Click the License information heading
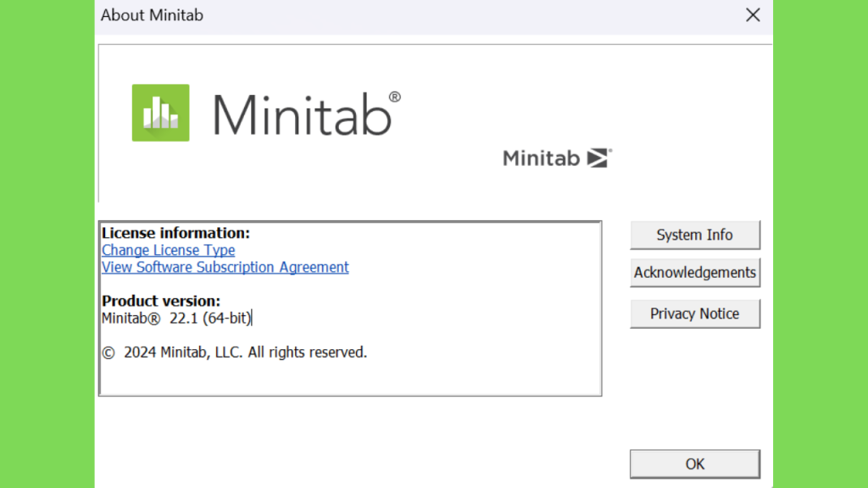 click(x=176, y=233)
